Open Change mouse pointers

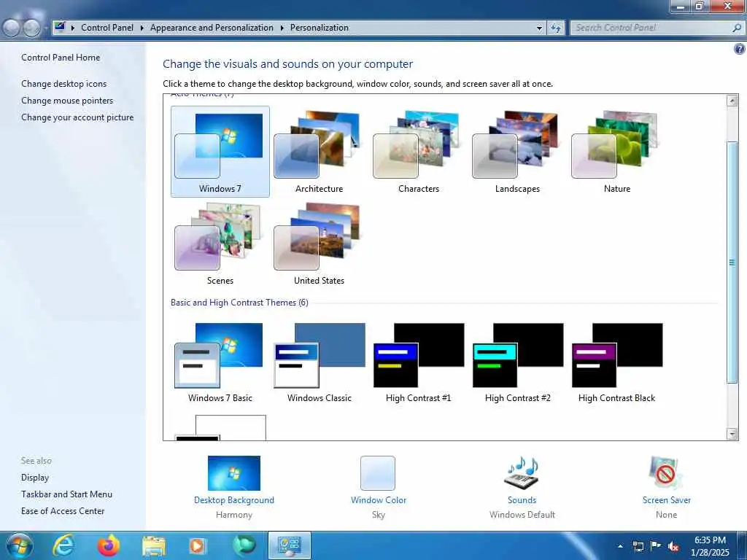coord(67,101)
